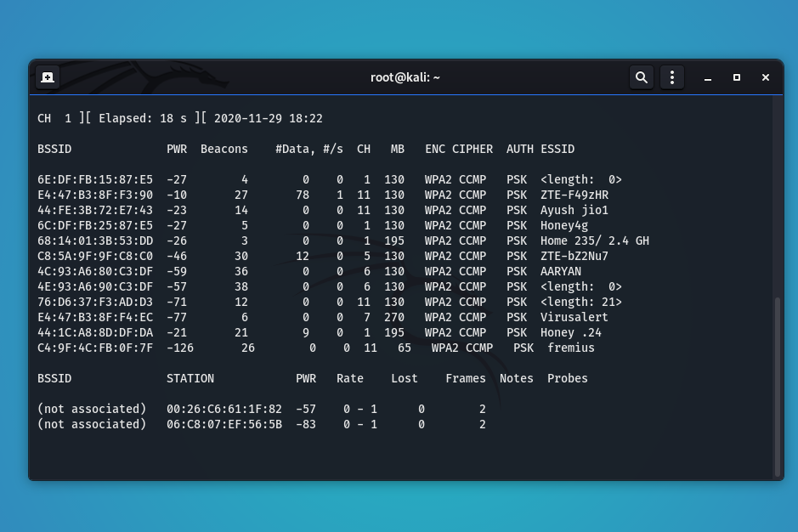
Task: Click the 2020-11-29 18:22 timestamp
Action: pos(269,119)
